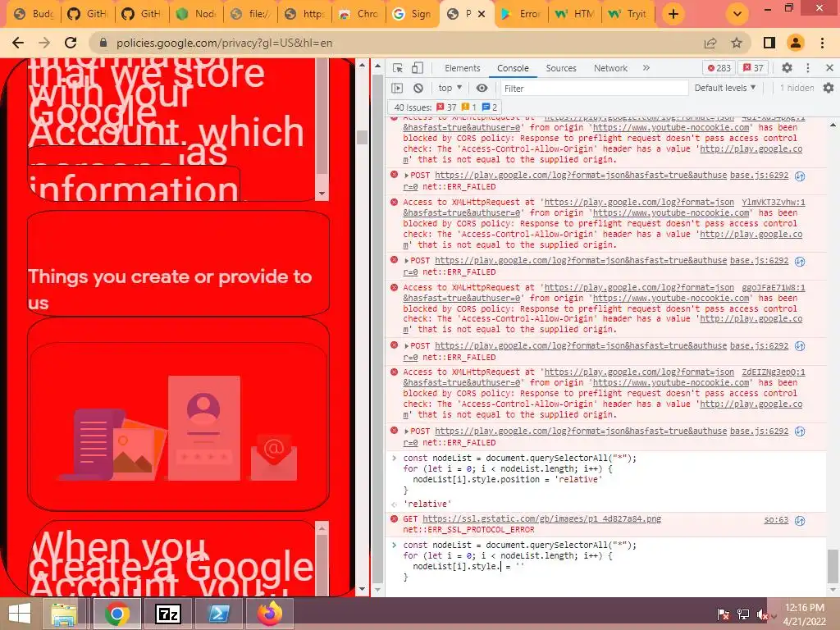Switch to the Tryit browser tab

628,14
